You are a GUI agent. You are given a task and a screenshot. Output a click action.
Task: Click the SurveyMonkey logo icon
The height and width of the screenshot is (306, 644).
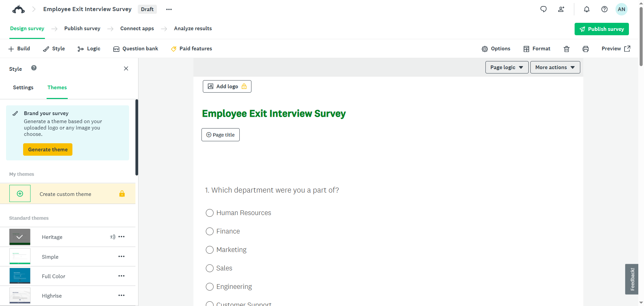[18, 9]
